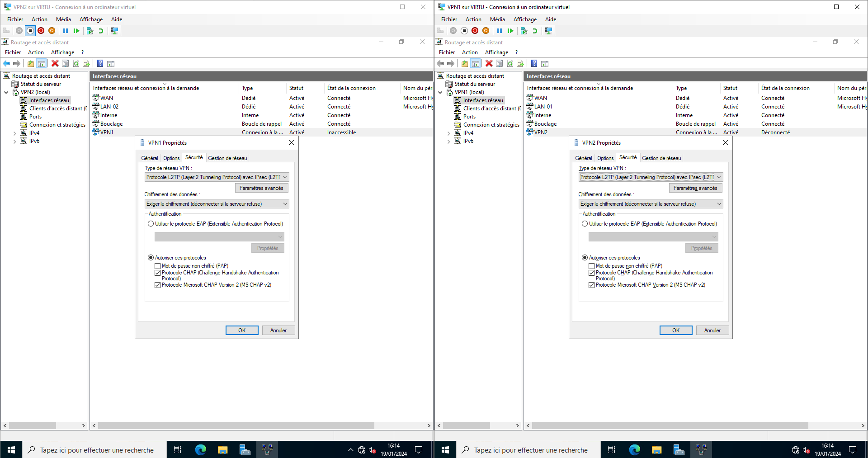
Task: Click the checkpoint icon in the VPN1 window toolbar
Action: point(524,31)
